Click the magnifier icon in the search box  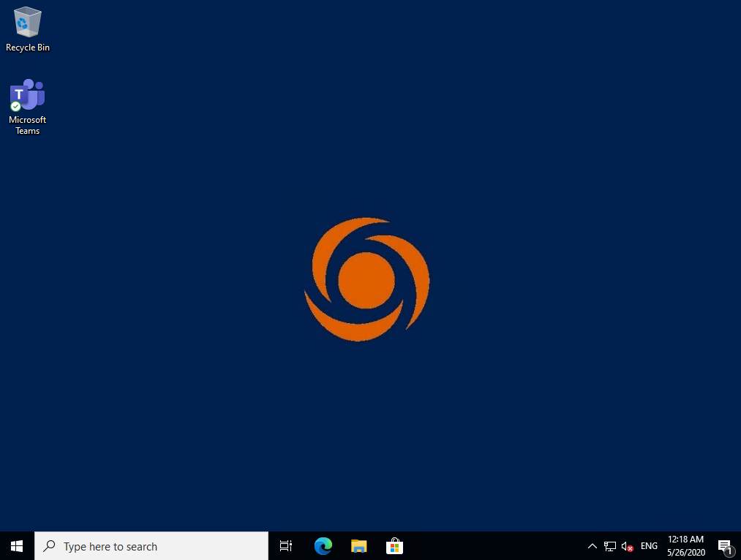[49, 546]
